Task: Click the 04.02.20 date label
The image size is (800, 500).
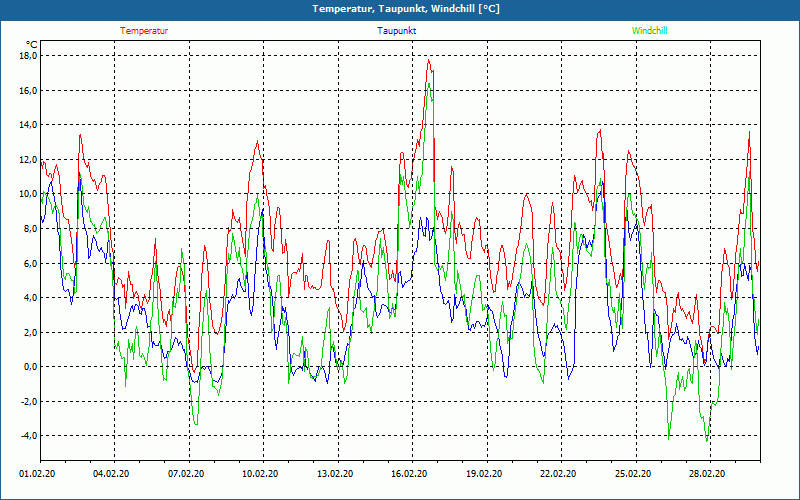Action: pos(111,474)
